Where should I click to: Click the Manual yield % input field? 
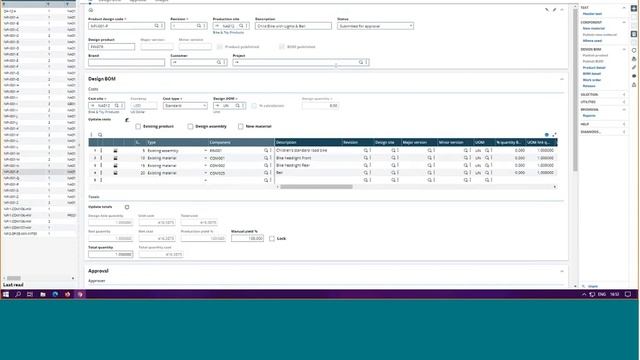point(247,238)
